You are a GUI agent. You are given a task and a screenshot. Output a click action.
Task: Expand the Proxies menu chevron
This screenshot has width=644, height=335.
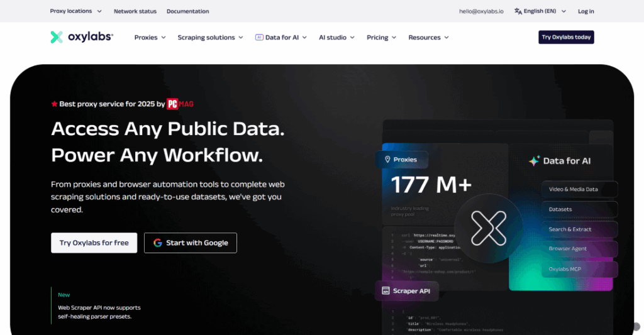(x=164, y=37)
